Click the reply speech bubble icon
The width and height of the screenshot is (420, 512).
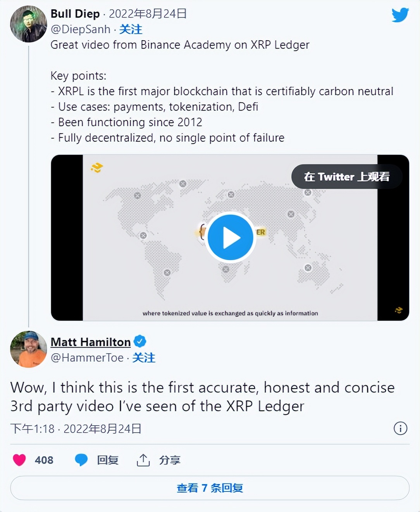(x=81, y=460)
